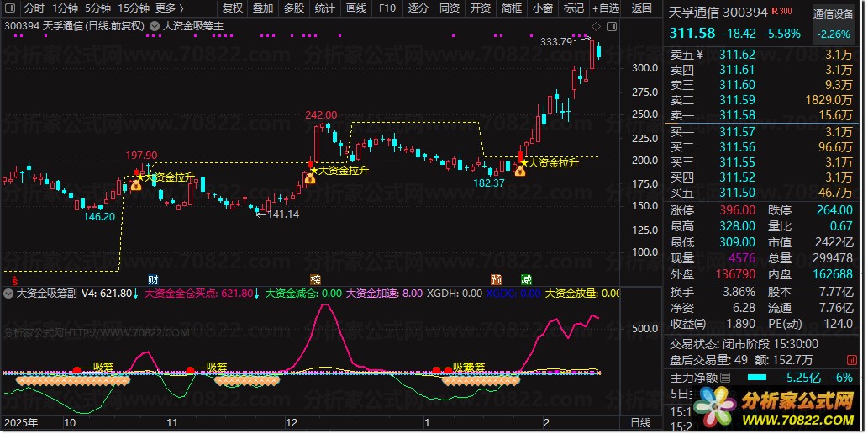Click the 333.79 high price label

(x=555, y=41)
